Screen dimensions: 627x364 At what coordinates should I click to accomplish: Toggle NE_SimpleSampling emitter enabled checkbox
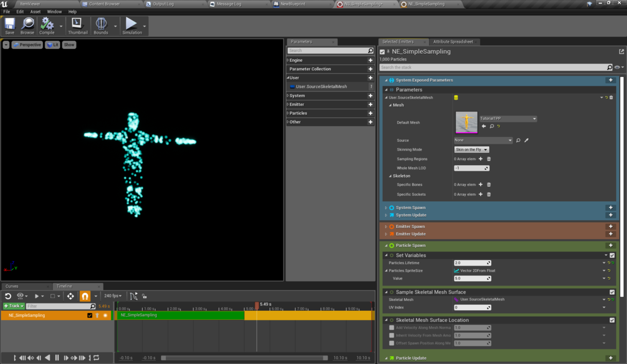[382, 52]
